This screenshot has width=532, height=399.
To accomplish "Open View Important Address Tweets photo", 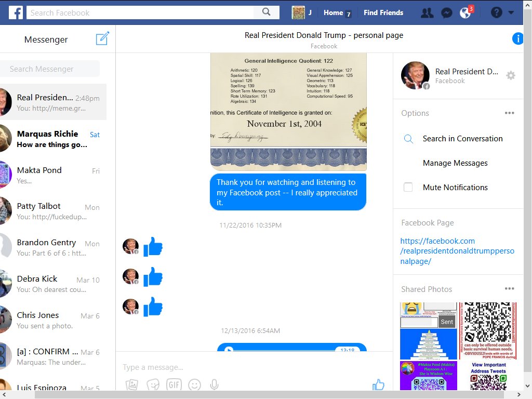I will point(487,376).
